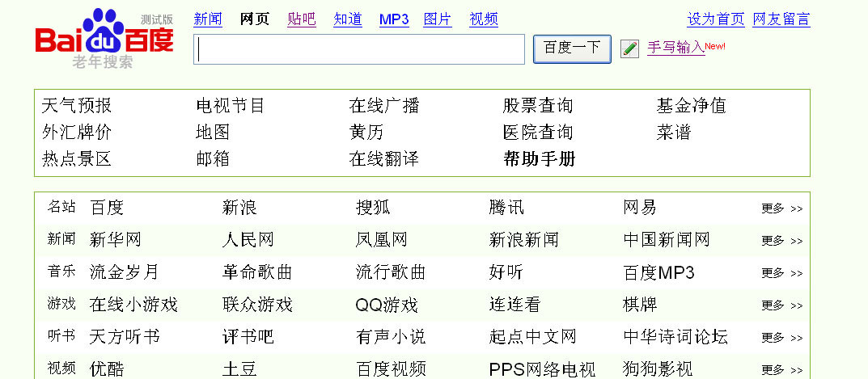
Task: Open the 视频 search tab
Action: coord(484,19)
